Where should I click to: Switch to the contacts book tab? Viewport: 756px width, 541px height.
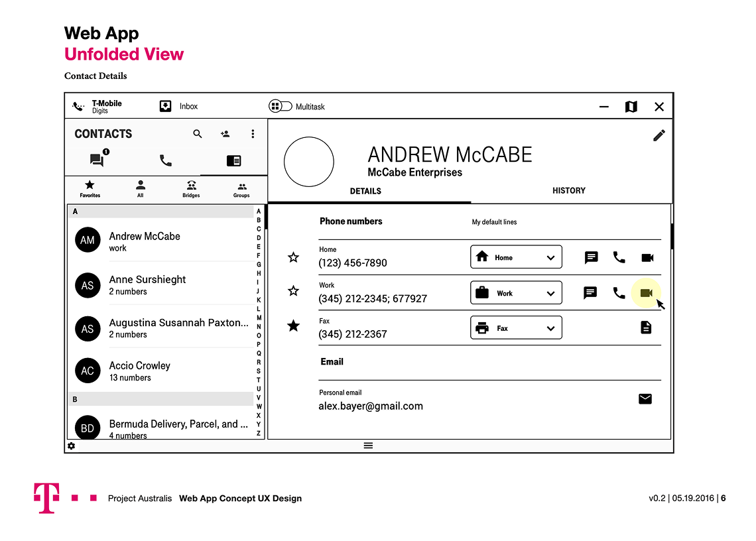[234, 160]
